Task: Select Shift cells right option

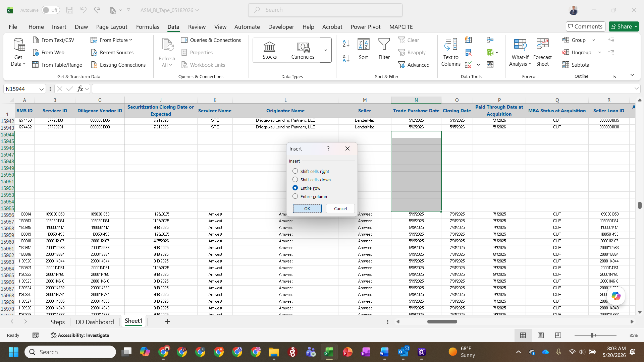Action: click(311, 171)
